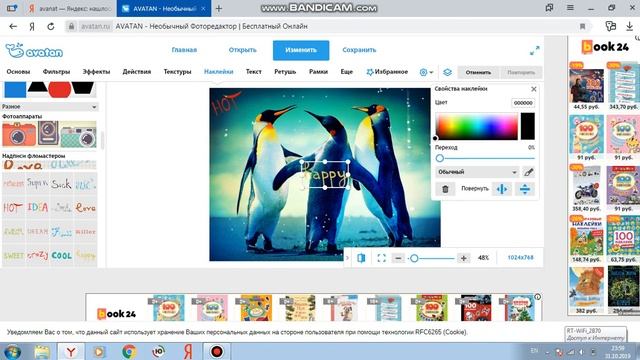640x360 pixels.
Task: Select the red circle shape sticker
Action: (x=60, y=89)
